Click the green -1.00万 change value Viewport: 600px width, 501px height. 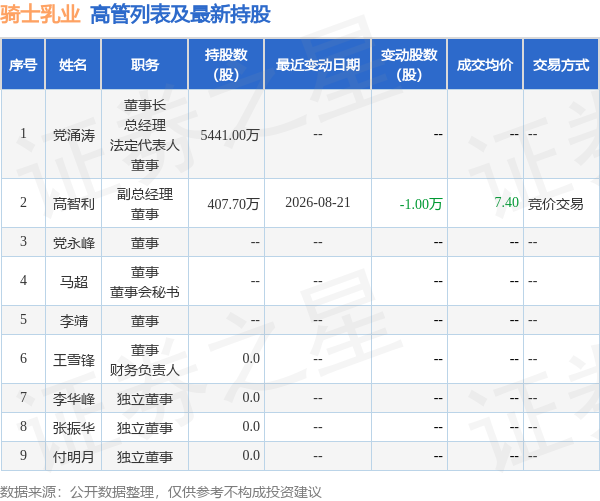point(421,204)
